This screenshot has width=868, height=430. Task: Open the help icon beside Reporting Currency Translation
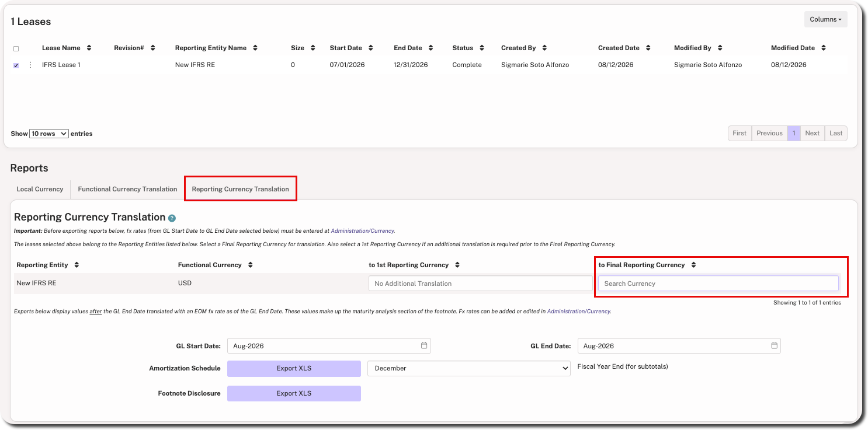point(172,218)
